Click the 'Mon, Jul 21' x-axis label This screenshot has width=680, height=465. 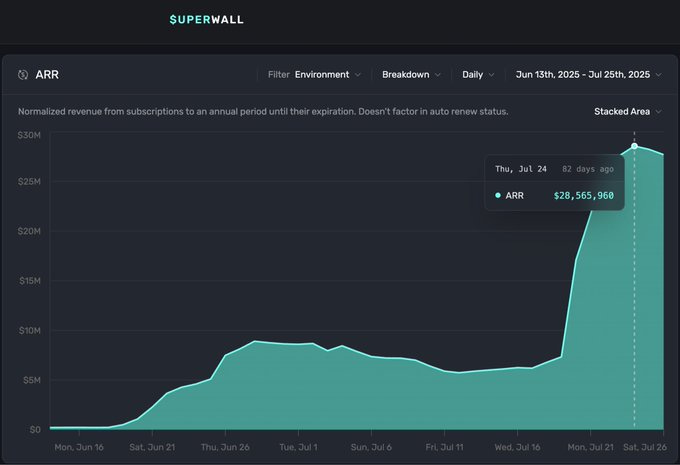coord(591,447)
